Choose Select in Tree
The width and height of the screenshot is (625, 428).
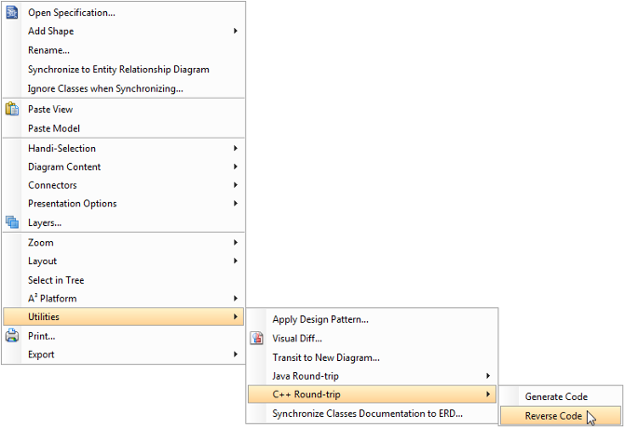(124, 280)
